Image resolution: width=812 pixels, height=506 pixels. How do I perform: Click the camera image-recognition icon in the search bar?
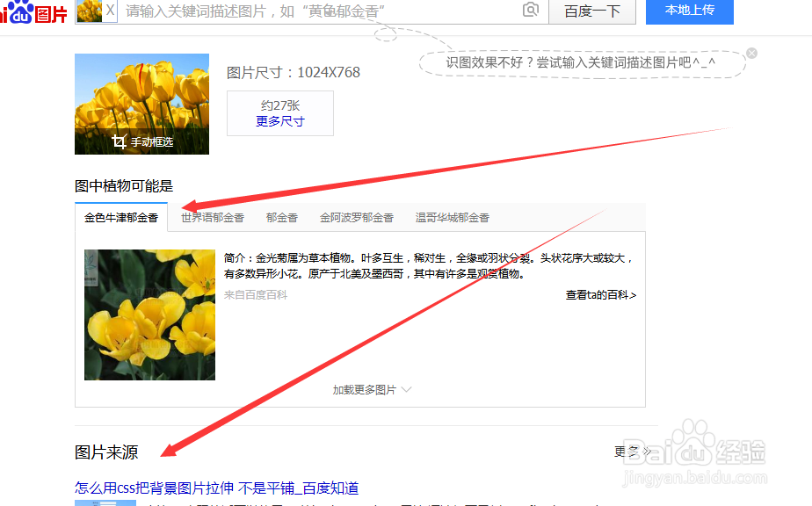tap(532, 11)
